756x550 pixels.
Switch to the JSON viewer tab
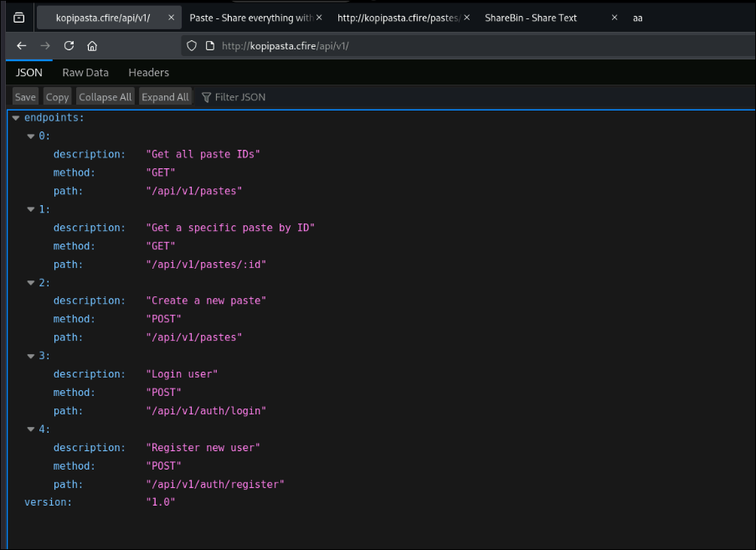[x=29, y=73]
